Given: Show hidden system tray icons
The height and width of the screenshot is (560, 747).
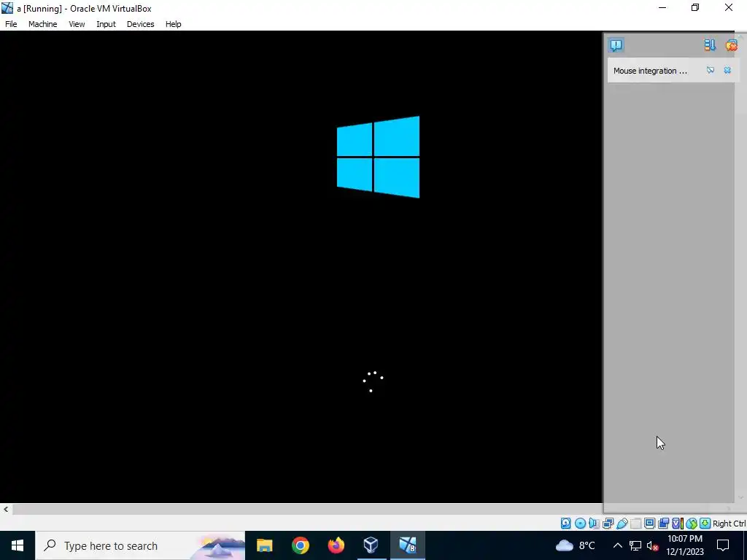Looking at the screenshot, I should click(x=617, y=545).
